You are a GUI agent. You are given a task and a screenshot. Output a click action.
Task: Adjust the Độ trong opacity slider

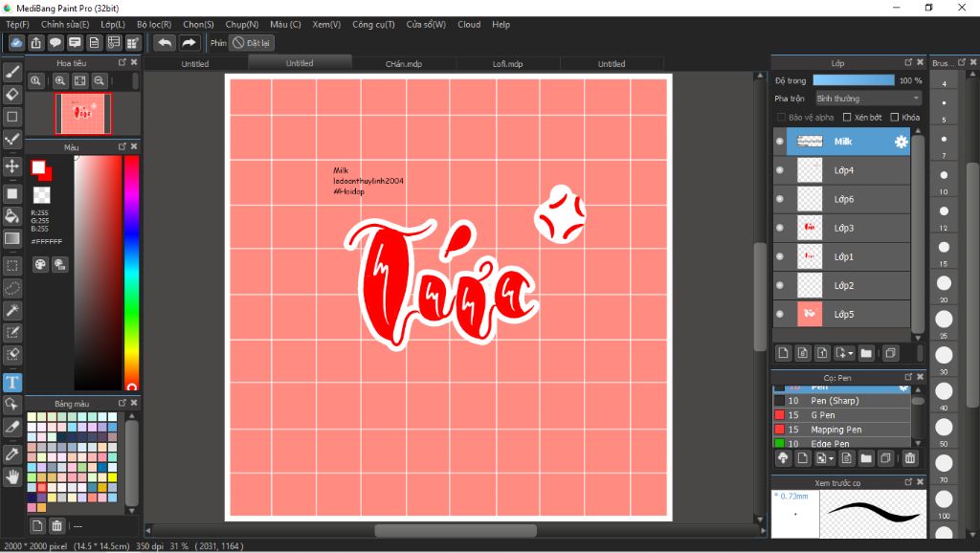click(x=853, y=80)
